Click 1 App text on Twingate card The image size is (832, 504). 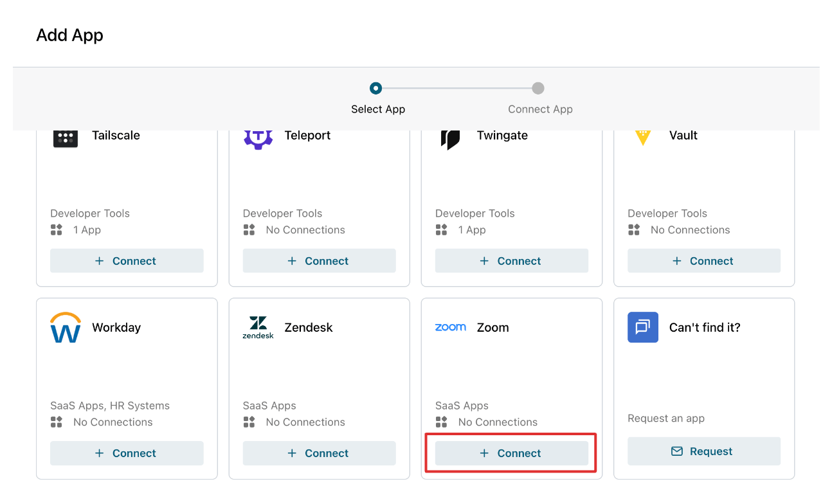472,230
